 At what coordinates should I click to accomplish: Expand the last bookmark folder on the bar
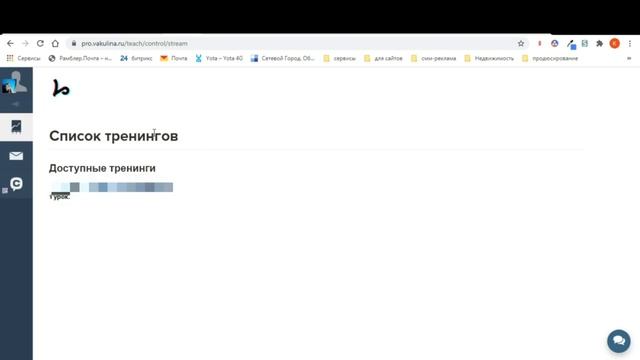tap(550, 58)
